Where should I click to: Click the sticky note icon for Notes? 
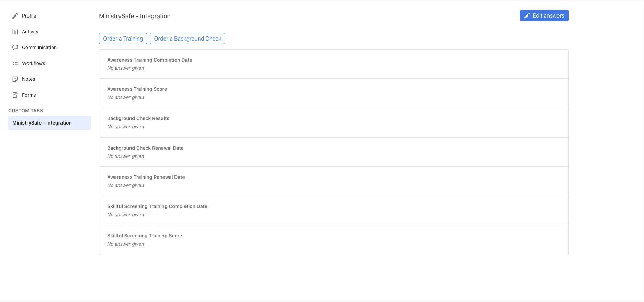pyautogui.click(x=15, y=79)
